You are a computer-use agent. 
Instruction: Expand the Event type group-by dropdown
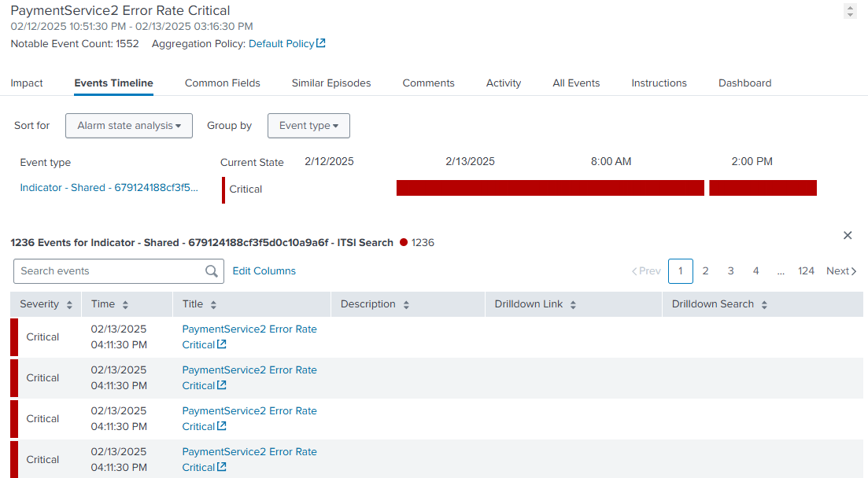308,126
